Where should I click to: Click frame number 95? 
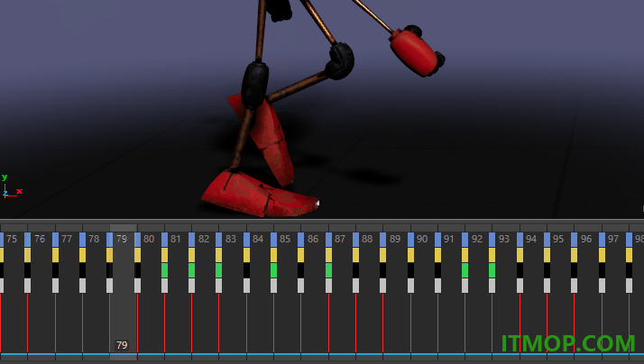(558, 239)
